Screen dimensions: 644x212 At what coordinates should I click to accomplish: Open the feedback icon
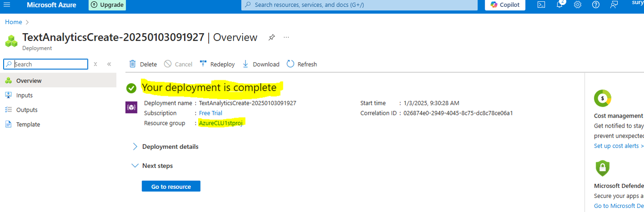(614, 5)
